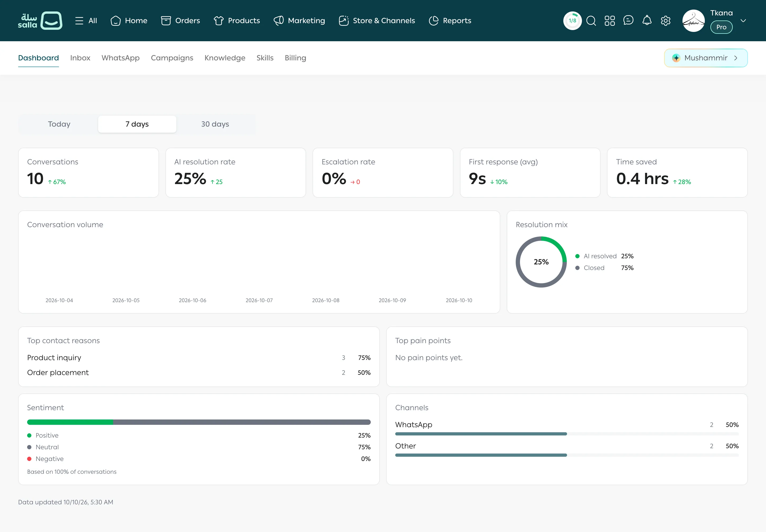This screenshot has height=532, width=766.
Task: Click the Order placement row
Action: point(199,373)
